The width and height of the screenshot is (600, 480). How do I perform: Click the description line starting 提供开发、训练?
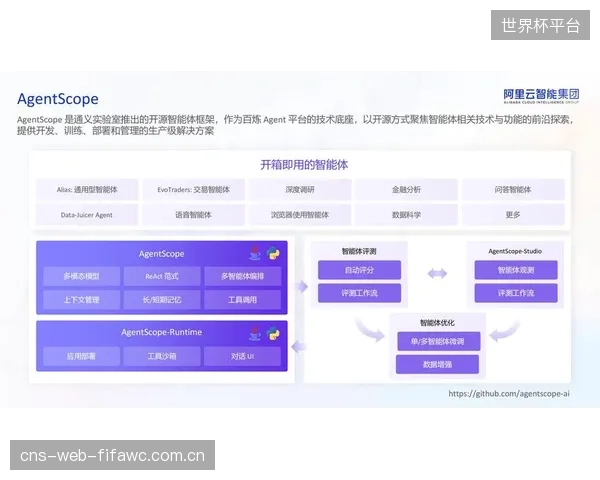coord(116,131)
